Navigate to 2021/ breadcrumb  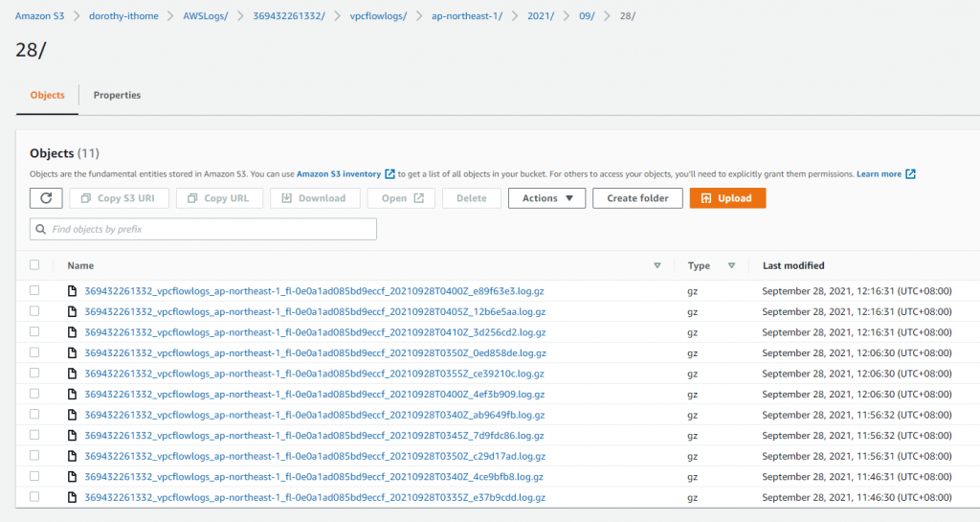pyautogui.click(x=541, y=16)
